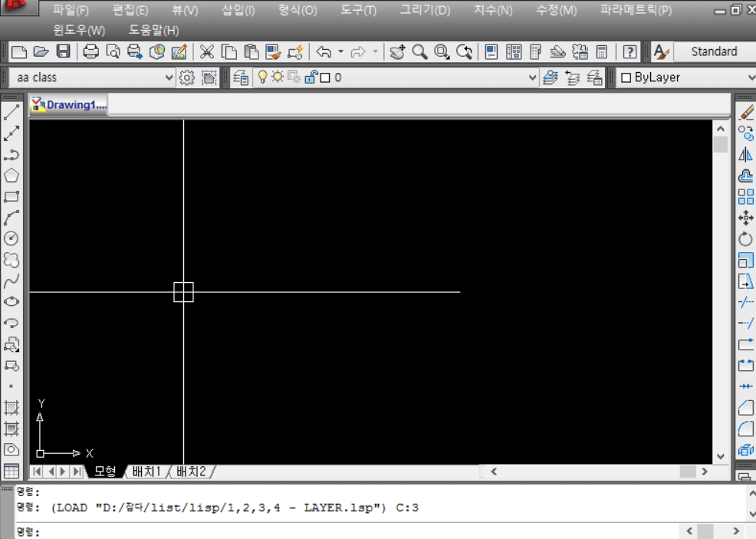Open a file with the Open folder icon
756x539 pixels.
(41, 51)
